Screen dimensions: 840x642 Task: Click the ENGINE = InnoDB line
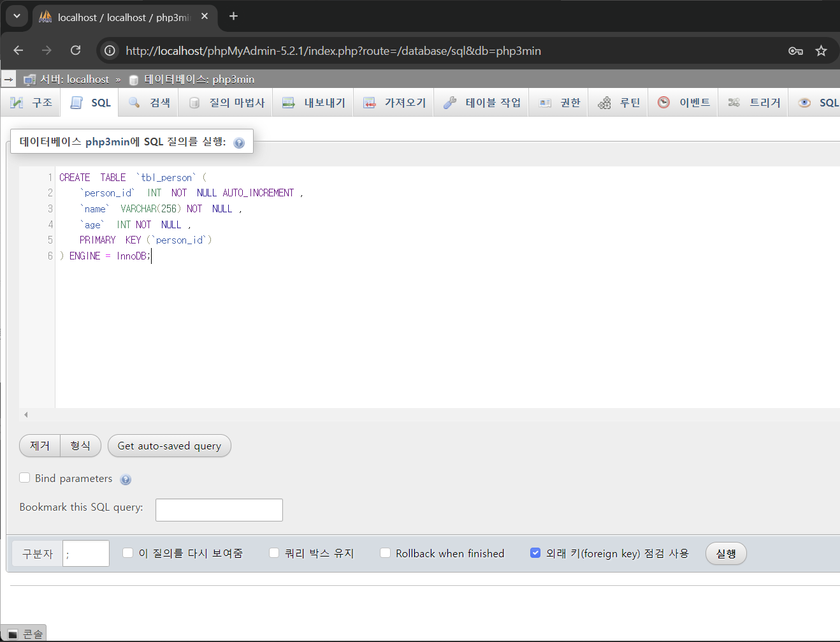(x=105, y=256)
